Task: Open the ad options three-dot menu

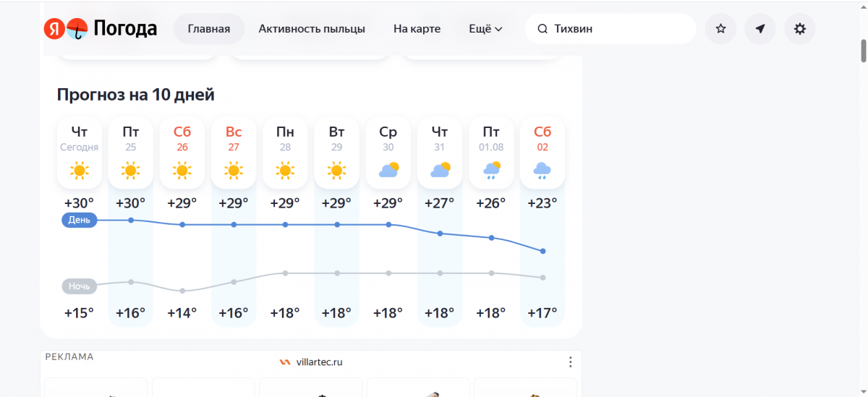Action: pos(570,362)
